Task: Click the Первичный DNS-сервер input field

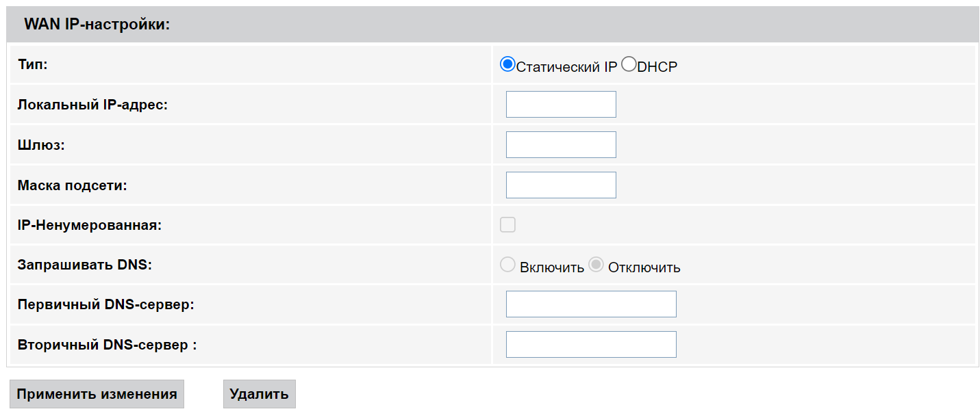Action: click(591, 304)
